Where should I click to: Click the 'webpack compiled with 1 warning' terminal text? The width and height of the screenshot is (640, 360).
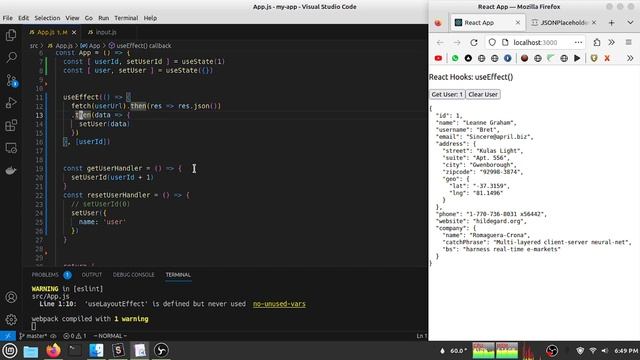click(90, 319)
